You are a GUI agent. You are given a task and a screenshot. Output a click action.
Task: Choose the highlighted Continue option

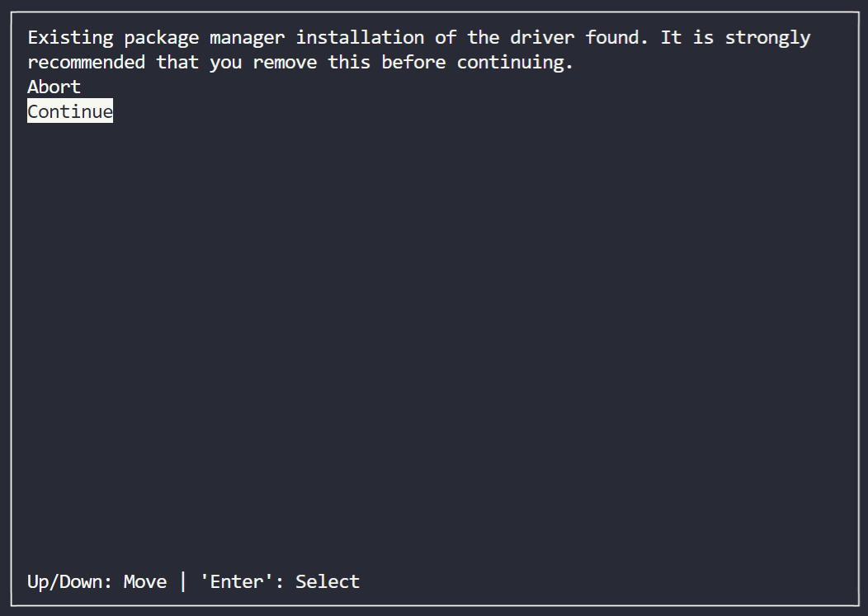click(70, 111)
